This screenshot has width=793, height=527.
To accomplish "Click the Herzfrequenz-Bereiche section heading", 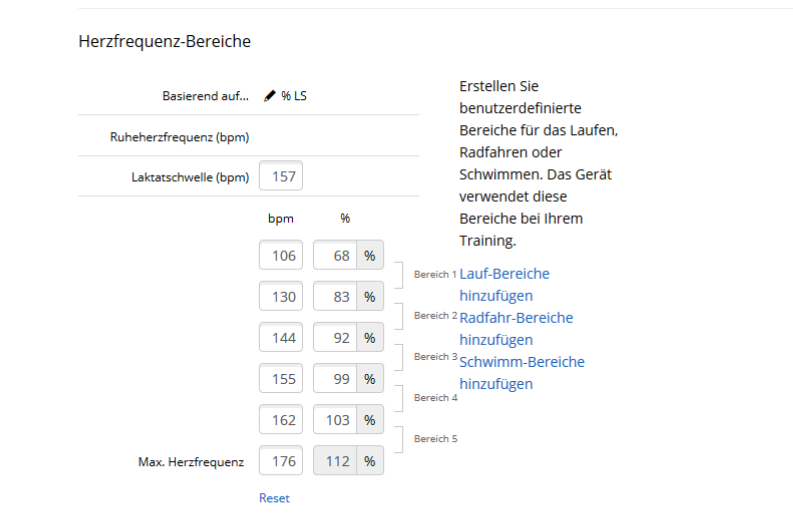I will click(x=164, y=42).
